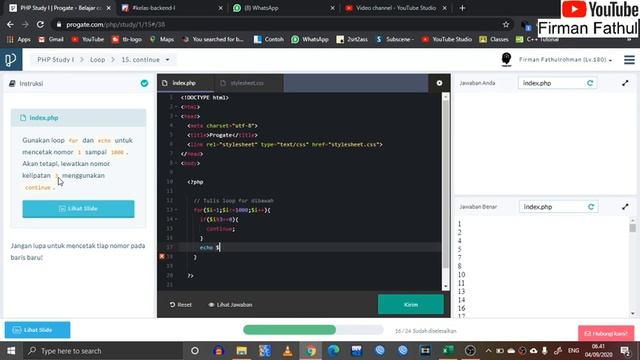The width and height of the screenshot is (640, 360).
Task: Show hidden system tray icons chevron
Action: (x=488, y=351)
